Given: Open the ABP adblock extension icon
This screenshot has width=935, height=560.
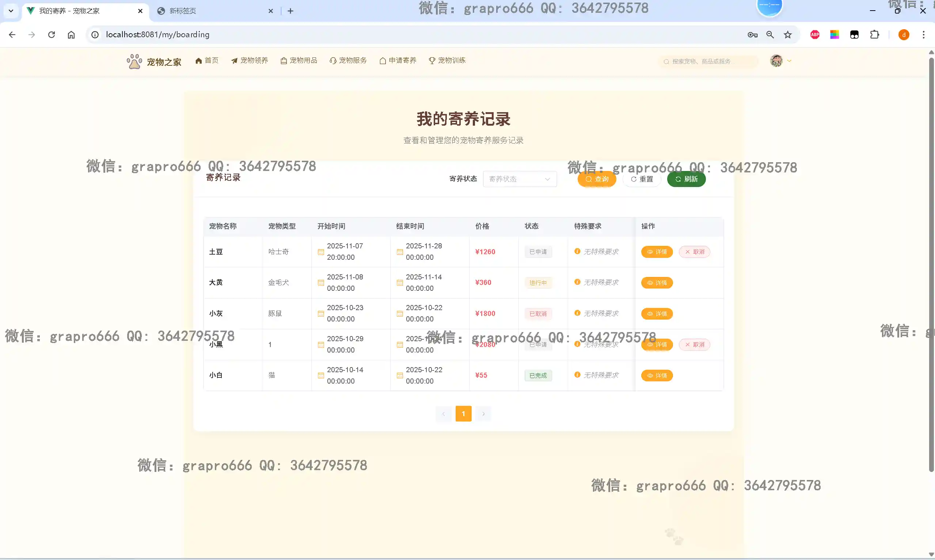Looking at the screenshot, I should [x=815, y=35].
